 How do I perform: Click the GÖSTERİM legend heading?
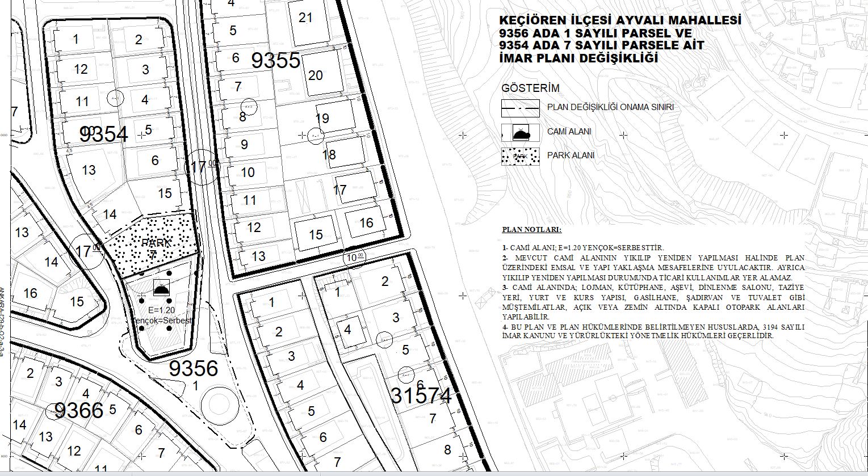(530, 89)
